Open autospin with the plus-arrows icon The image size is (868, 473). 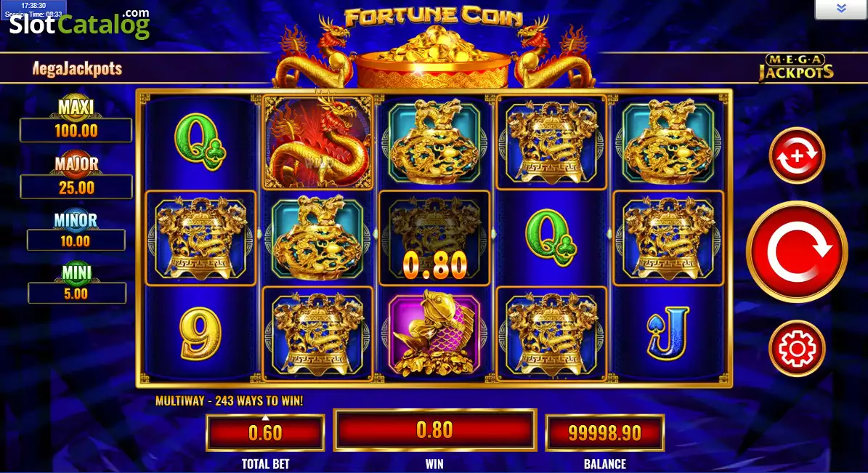[797, 155]
